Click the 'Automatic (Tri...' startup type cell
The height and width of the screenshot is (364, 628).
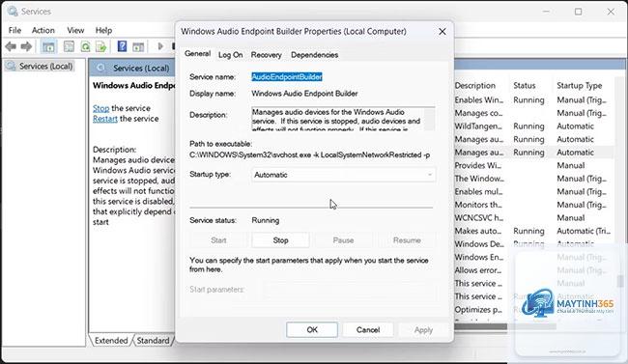tap(584, 231)
